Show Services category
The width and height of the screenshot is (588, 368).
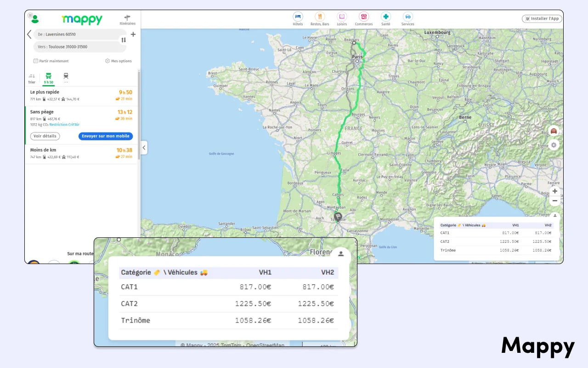[408, 19]
